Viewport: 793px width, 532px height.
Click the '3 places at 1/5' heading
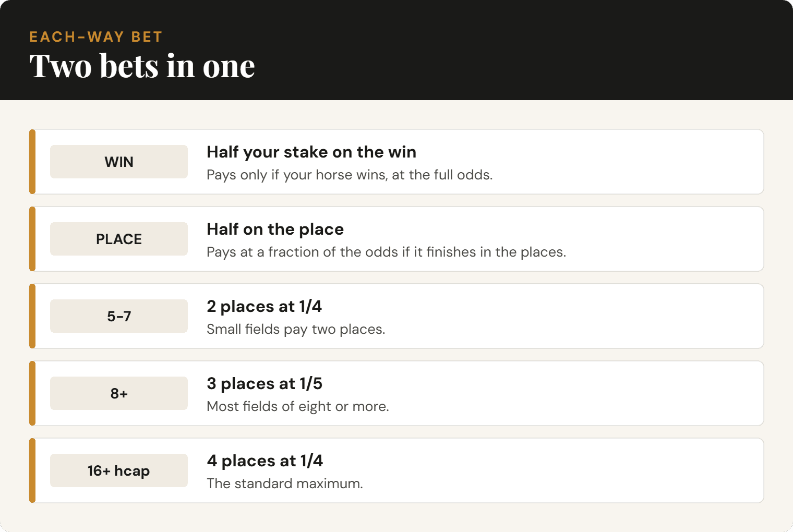click(265, 383)
